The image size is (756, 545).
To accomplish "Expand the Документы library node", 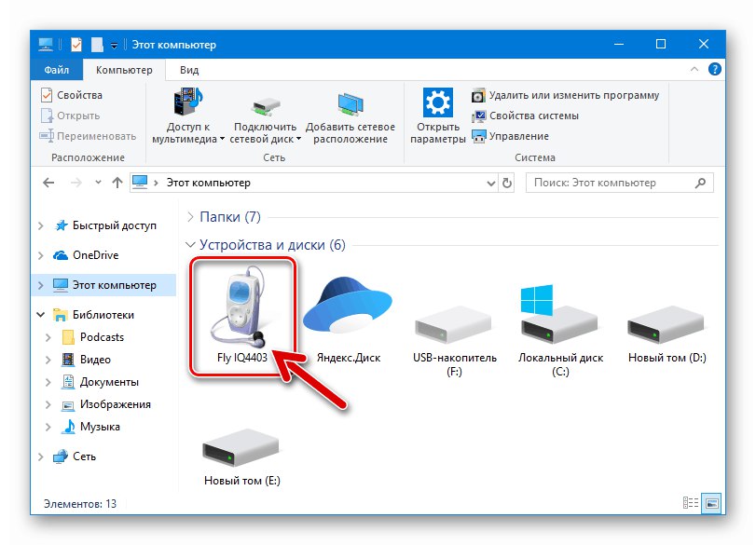I will (48, 382).
